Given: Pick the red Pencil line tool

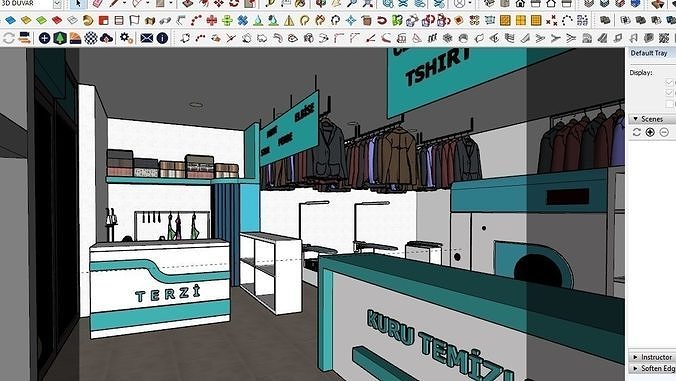Looking at the screenshot, I should (114, 3).
